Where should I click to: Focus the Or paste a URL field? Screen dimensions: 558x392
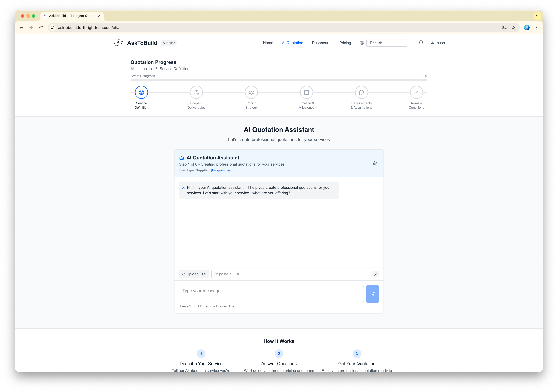pos(291,274)
